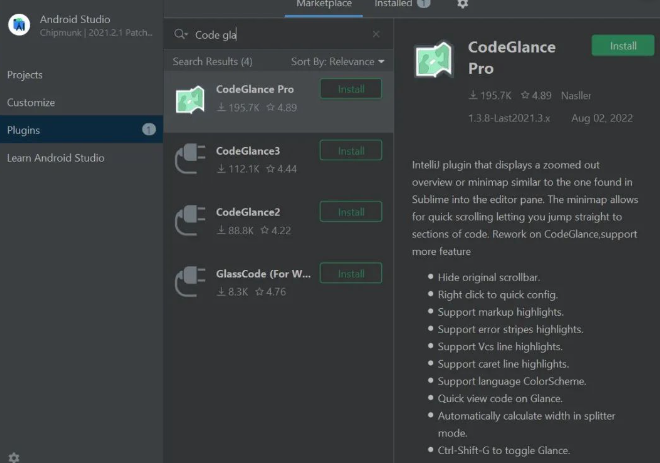Click the large CodeGlance Pro details icon
Viewport: 660px width, 463px height.
(x=434, y=60)
